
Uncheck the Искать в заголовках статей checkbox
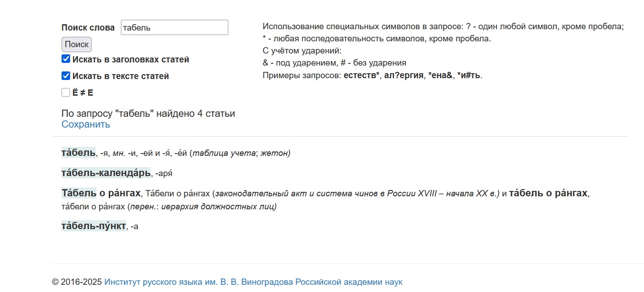(66, 59)
